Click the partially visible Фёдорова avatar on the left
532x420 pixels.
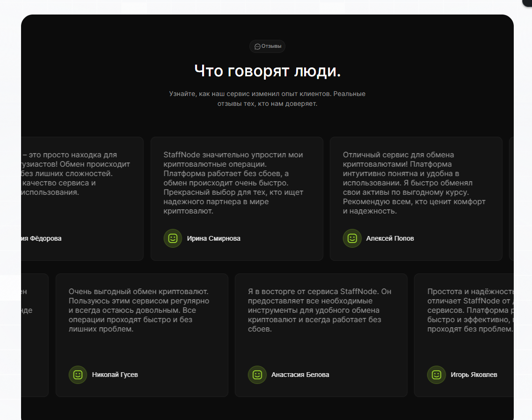22,238
